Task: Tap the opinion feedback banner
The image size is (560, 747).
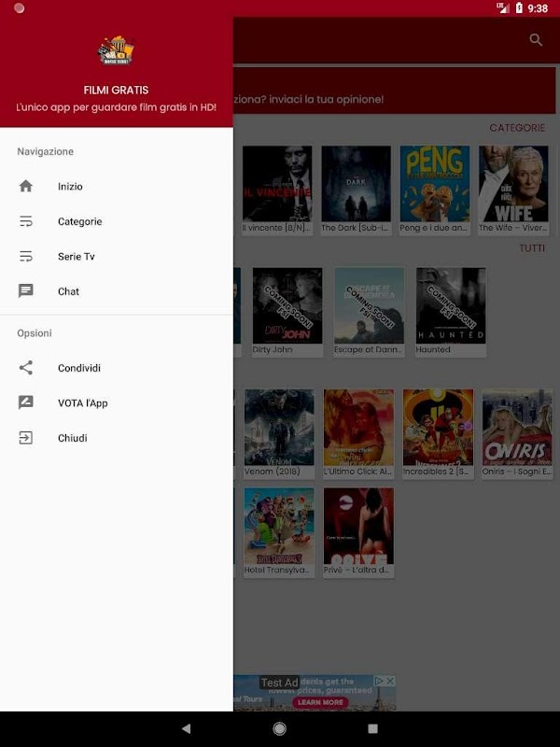Action: [394, 91]
